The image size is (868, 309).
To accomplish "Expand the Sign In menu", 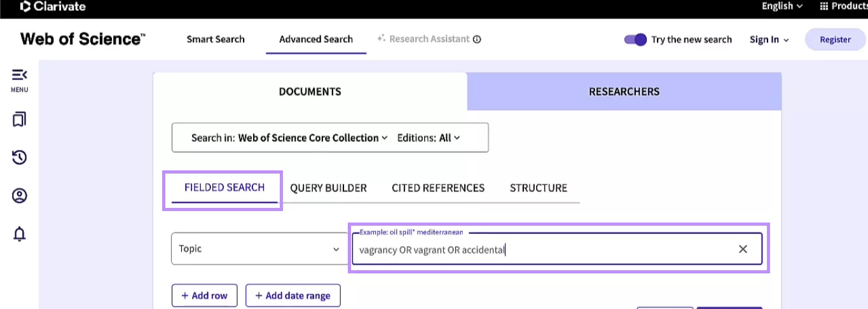I will click(x=769, y=39).
